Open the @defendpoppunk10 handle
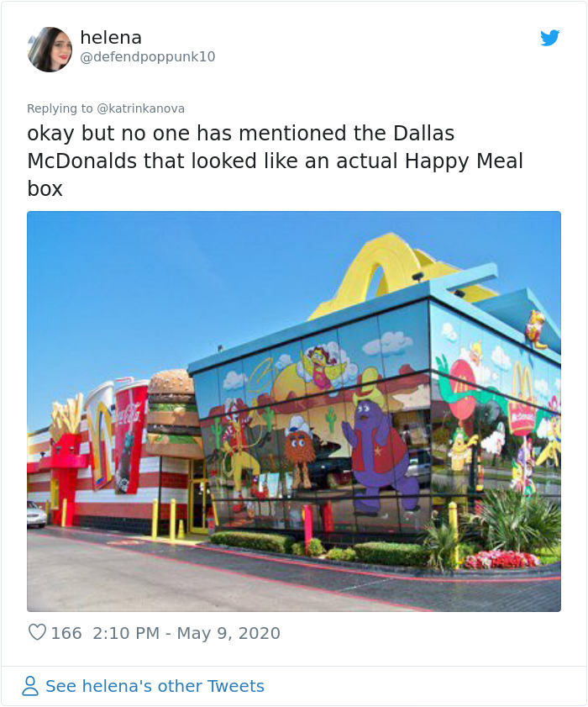Screen dimensions: 588x707 (148, 56)
